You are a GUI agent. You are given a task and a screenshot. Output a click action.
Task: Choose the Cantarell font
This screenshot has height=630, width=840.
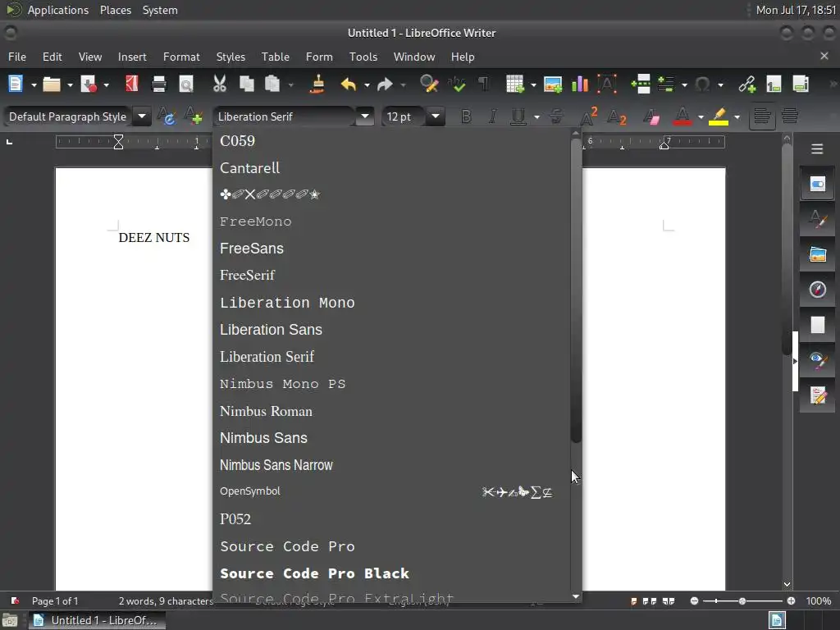point(391,167)
